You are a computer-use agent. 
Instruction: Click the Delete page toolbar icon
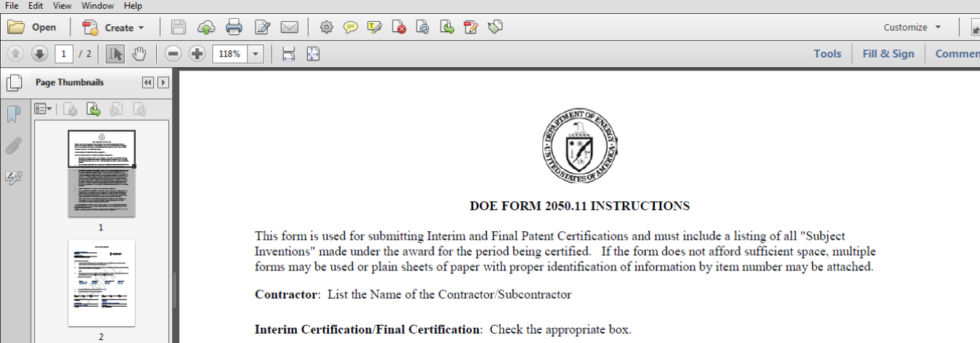[399, 28]
